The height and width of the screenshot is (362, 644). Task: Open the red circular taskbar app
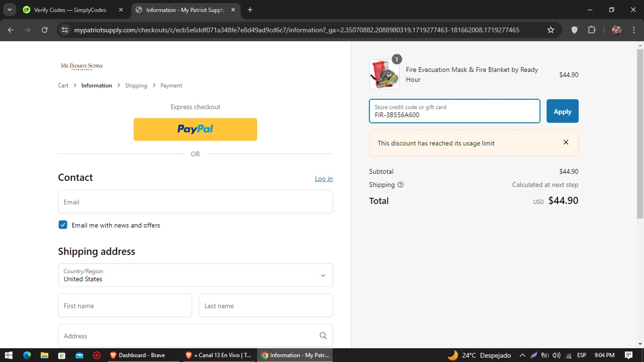[x=97, y=355]
